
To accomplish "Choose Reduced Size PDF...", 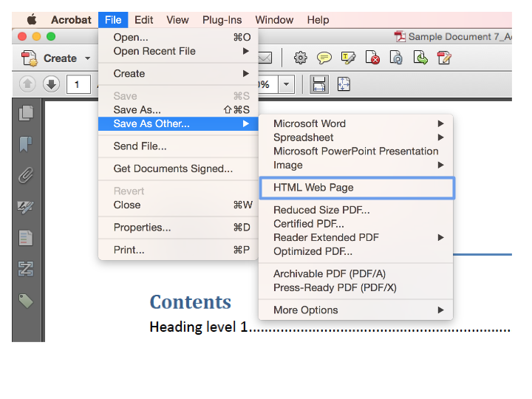I will click(x=356, y=210).
